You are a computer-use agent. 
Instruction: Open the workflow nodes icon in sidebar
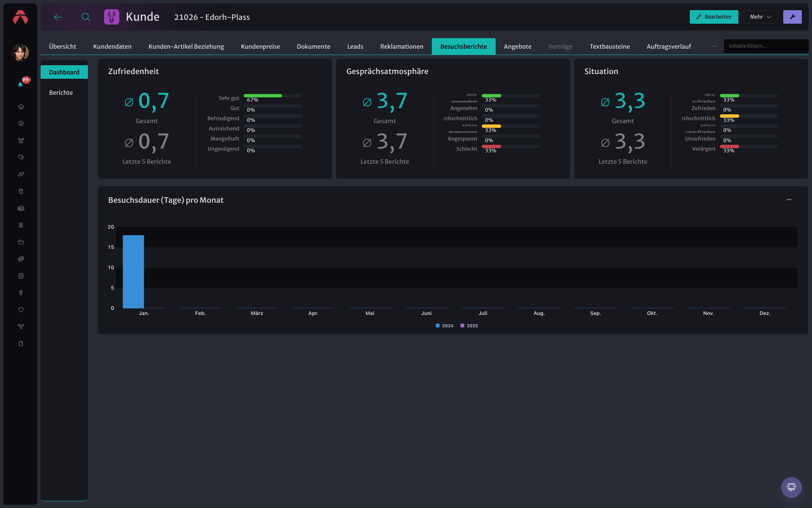21,327
